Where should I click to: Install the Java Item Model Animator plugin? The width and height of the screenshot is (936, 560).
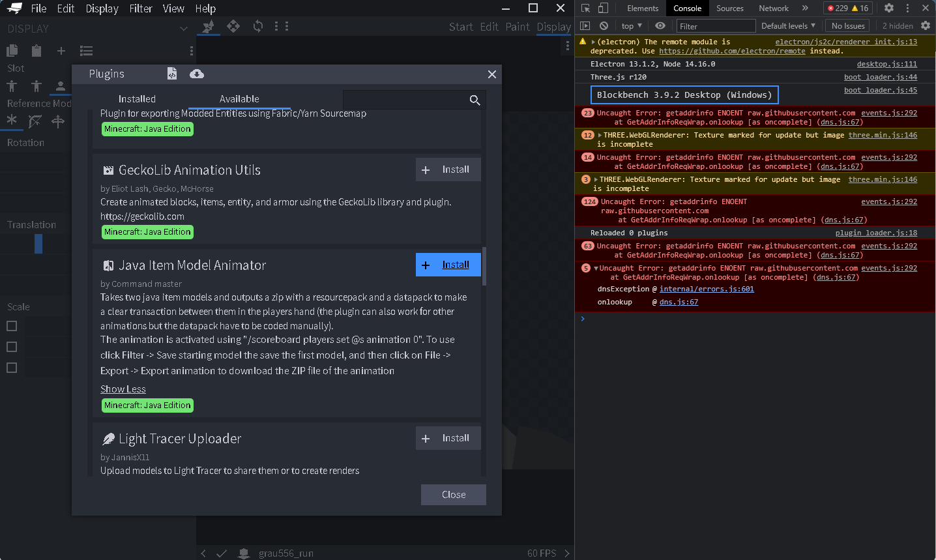tap(448, 264)
